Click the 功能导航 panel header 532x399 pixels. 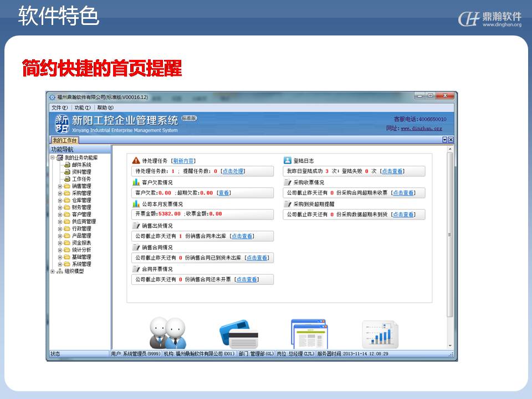click(80, 149)
